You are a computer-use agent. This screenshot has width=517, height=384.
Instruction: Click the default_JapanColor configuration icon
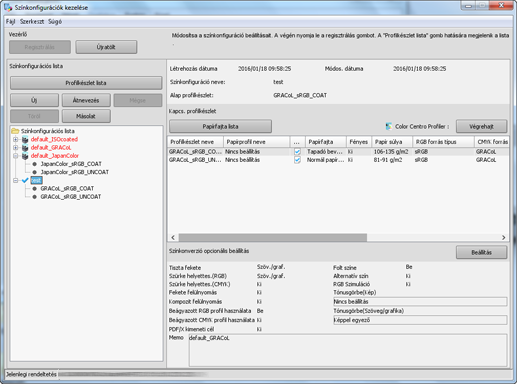25,156
